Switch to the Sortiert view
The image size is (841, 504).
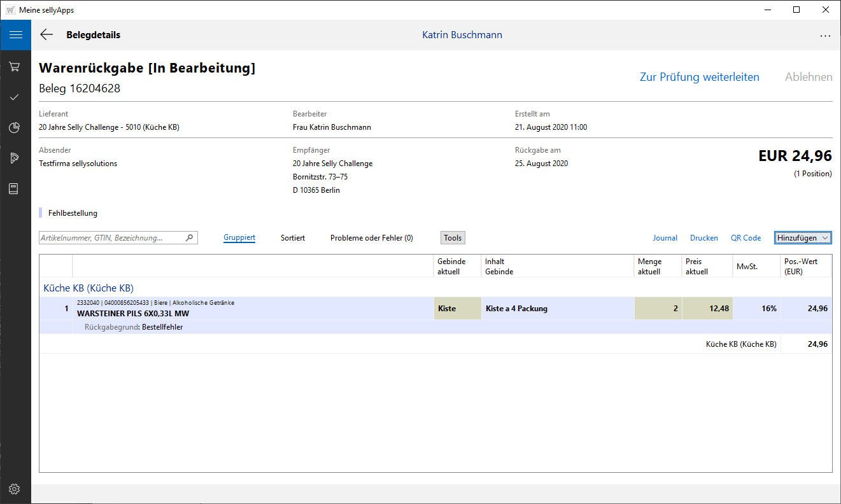[293, 238]
